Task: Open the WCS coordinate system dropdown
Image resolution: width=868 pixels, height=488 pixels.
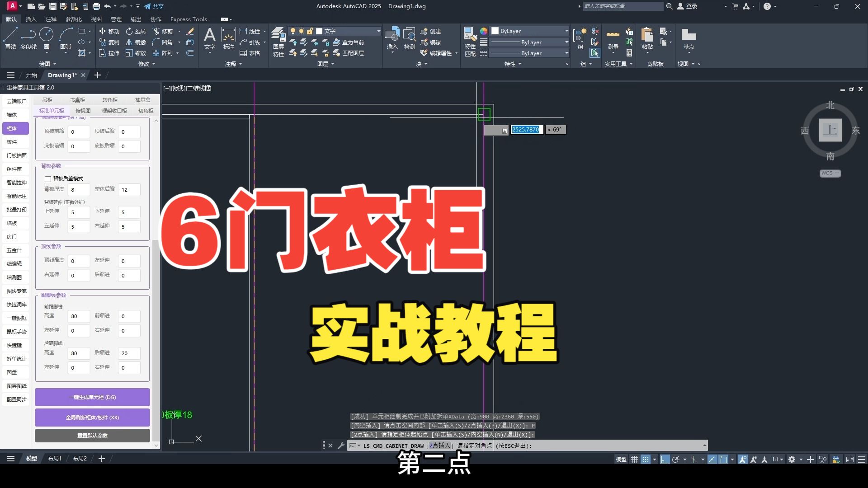Action: [830, 173]
